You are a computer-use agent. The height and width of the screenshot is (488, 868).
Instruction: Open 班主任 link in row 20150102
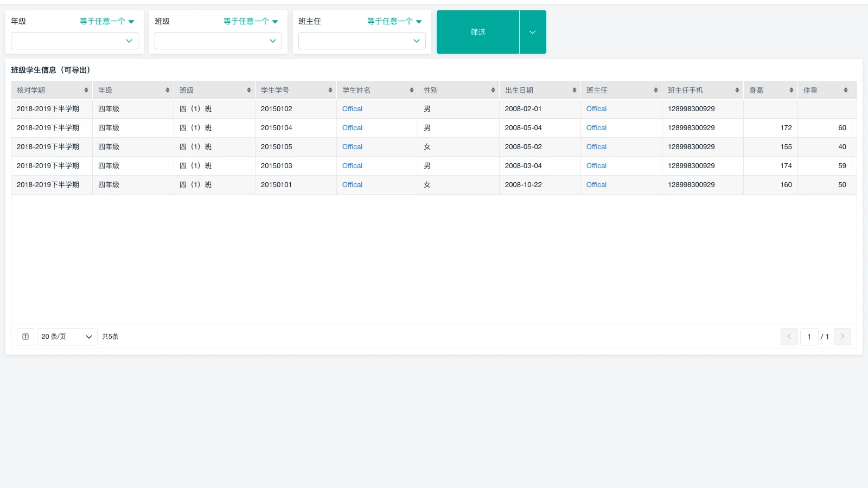tap(596, 109)
